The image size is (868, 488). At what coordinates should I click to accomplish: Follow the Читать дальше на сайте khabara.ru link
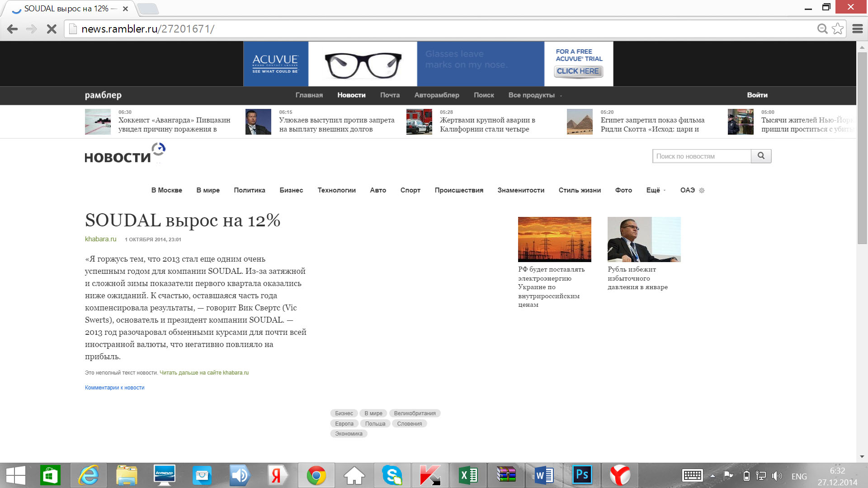coord(204,373)
